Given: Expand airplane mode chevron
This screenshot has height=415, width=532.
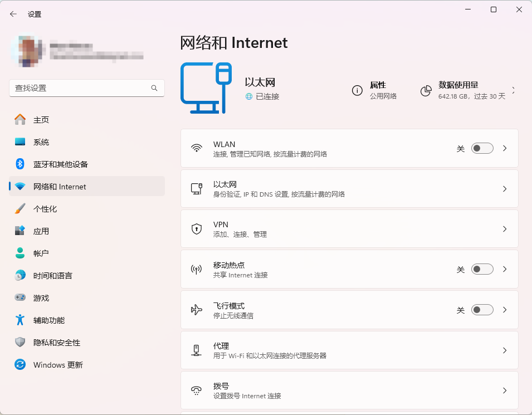Looking at the screenshot, I should coord(505,310).
